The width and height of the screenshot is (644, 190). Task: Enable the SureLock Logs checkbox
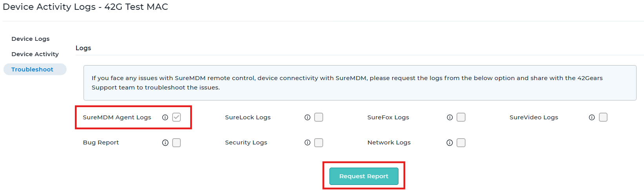(x=319, y=117)
